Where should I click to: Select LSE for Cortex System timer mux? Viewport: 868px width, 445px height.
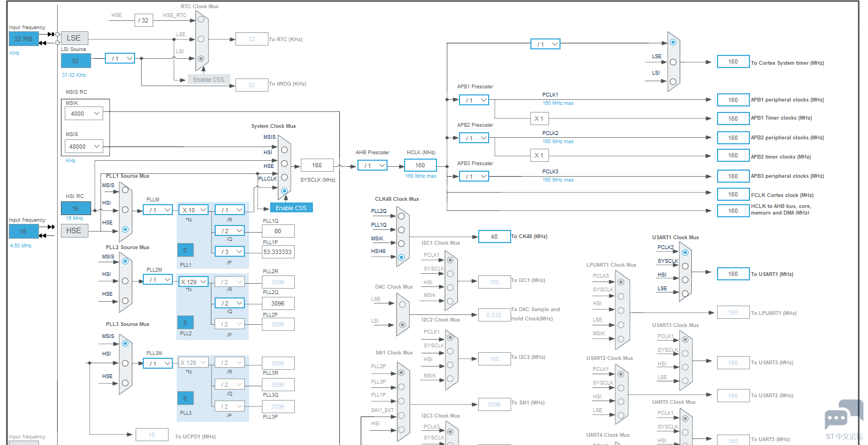[x=673, y=62]
